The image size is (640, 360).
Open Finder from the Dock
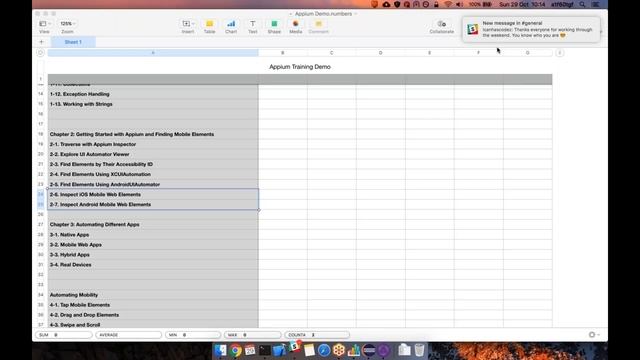pos(220,350)
